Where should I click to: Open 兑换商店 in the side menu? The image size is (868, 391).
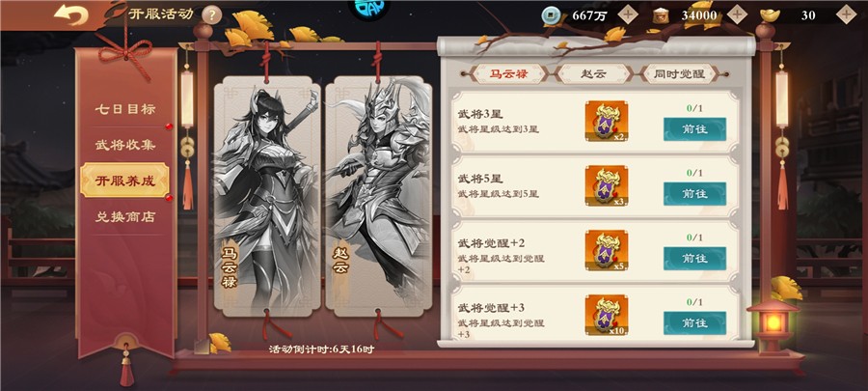coord(124,217)
